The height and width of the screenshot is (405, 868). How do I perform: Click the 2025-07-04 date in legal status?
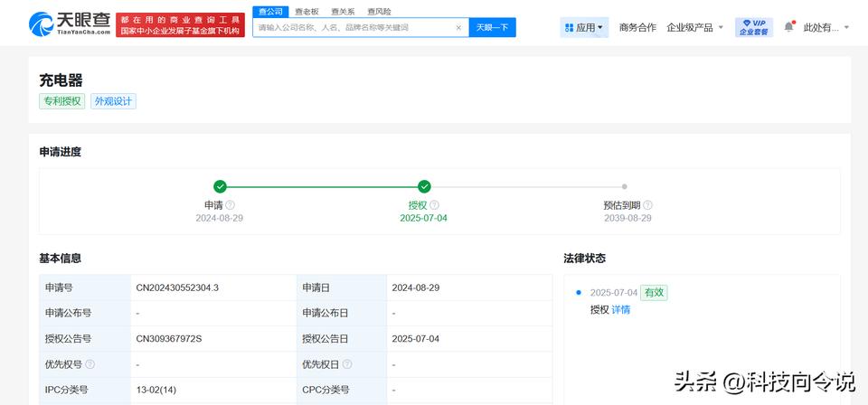614,293
